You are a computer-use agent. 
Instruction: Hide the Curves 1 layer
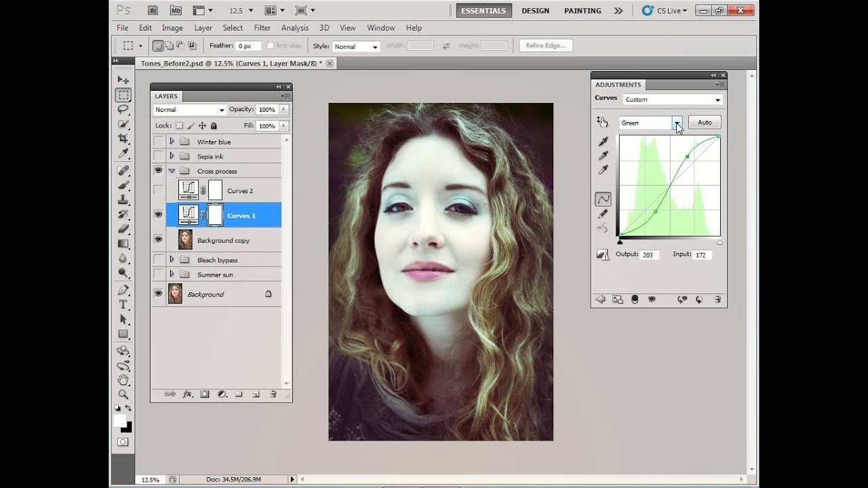(158, 215)
